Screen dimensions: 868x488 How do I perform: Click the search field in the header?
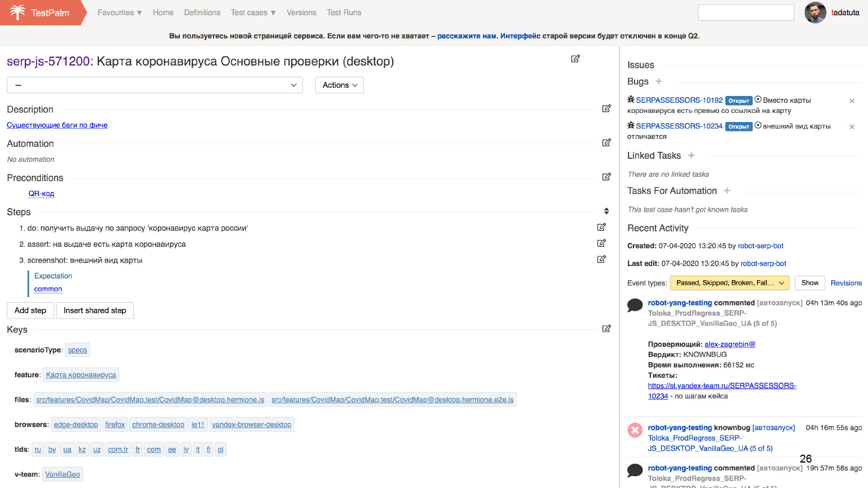[x=745, y=12]
